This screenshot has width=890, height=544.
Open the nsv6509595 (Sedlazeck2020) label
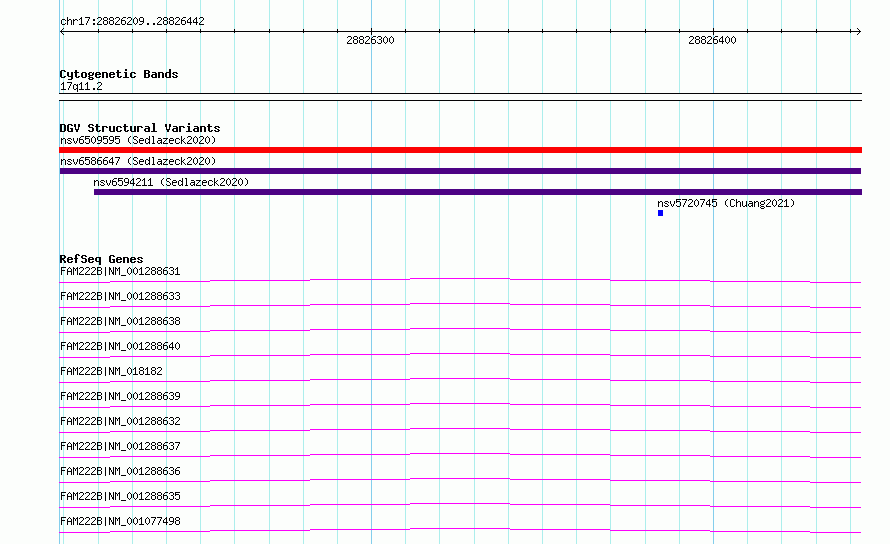[x=138, y=140]
